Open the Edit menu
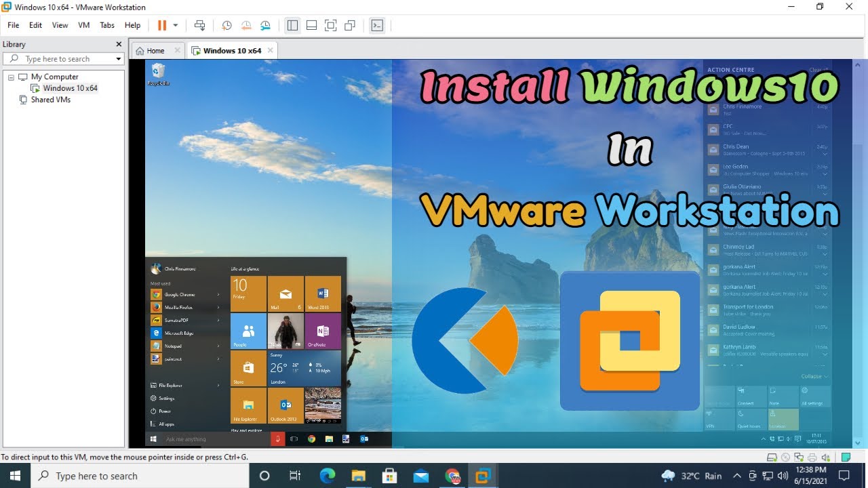This screenshot has height=488, width=868. click(x=35, y=25)
